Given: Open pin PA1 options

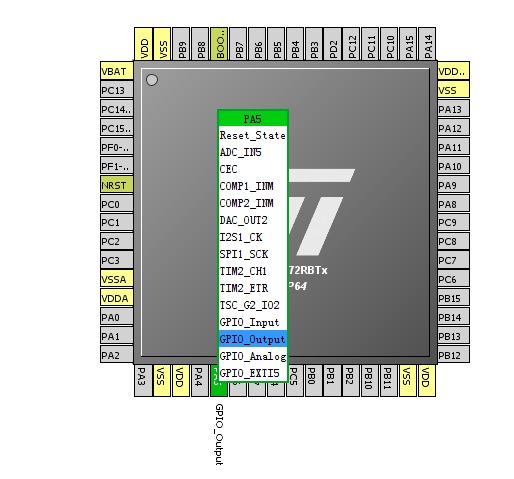Looking at the screenshot, I should [117, 336].
